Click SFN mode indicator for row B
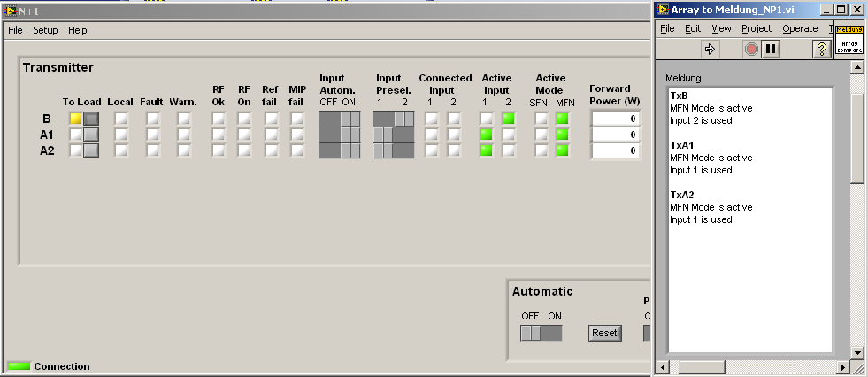The height and width of the screenshot is (377, 868). 541,119
